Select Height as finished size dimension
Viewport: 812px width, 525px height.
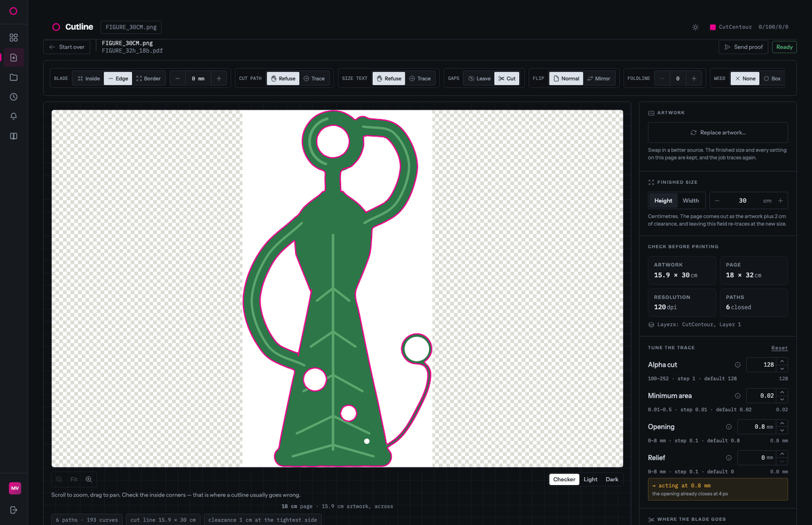pos(663,201)
